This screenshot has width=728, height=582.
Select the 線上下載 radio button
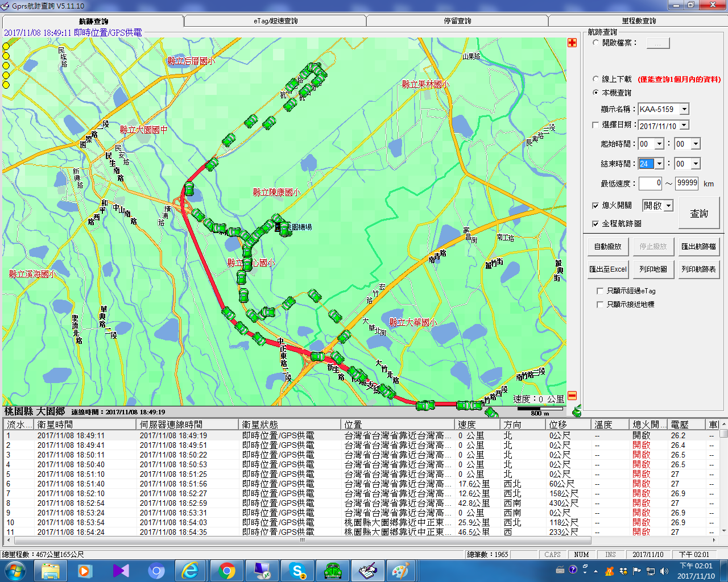tap(596, 79)
